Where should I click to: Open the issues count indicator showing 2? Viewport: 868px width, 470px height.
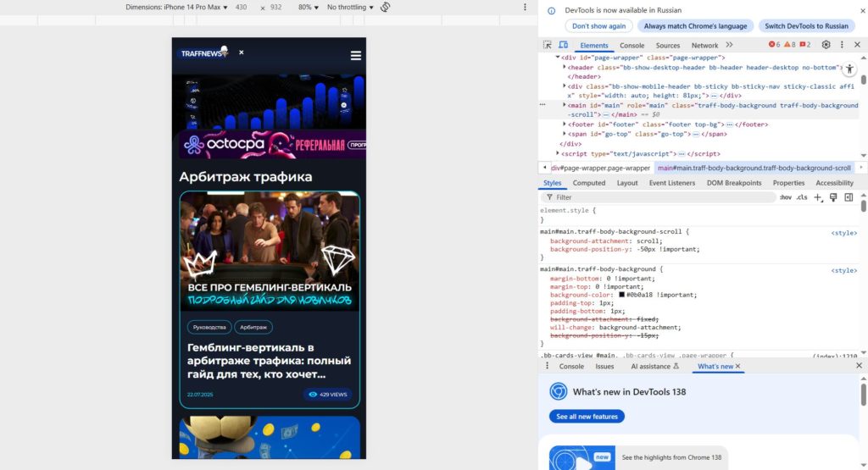805,45
